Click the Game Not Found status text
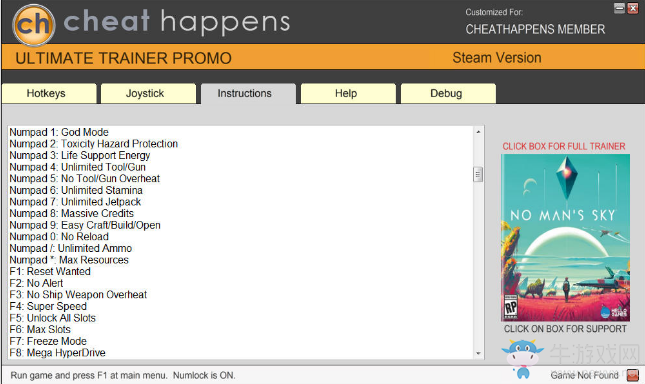The height and width of the screenshot is (384, 645). point(584,375)
